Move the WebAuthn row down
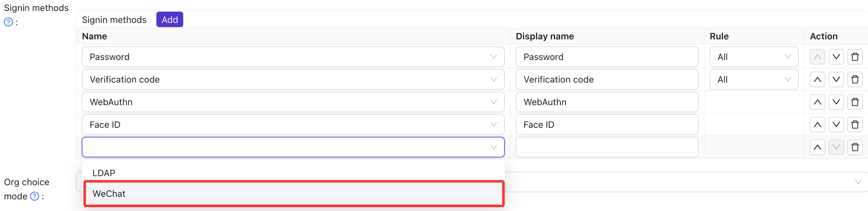Image resolution: width=868 pixels, height=211 pixels. coord(836,102)
